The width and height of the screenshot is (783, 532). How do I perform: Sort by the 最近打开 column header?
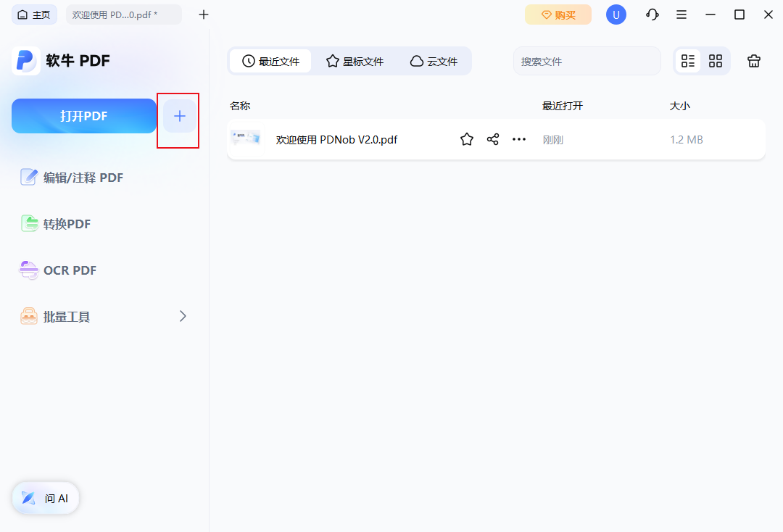[563, 106]
